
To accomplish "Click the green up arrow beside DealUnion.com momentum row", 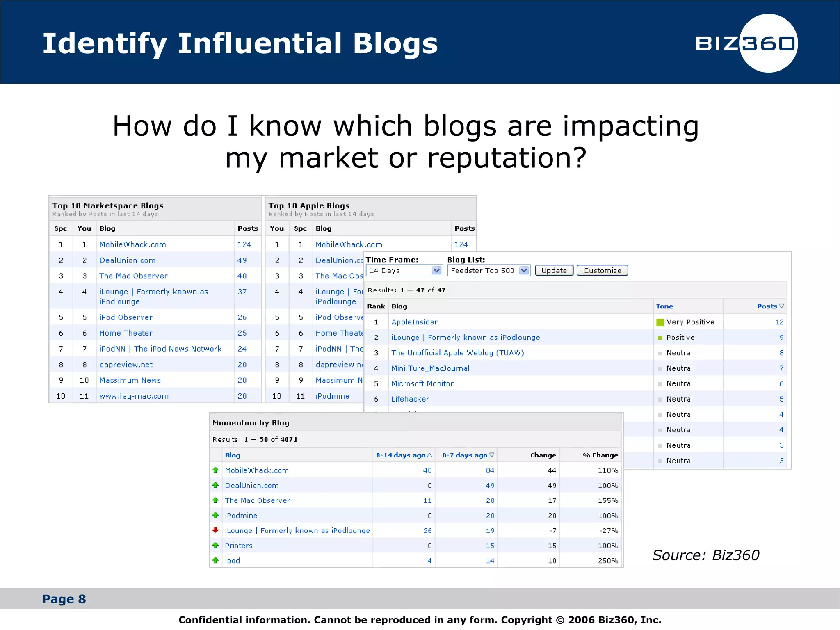I will click(x=215, y=485).
